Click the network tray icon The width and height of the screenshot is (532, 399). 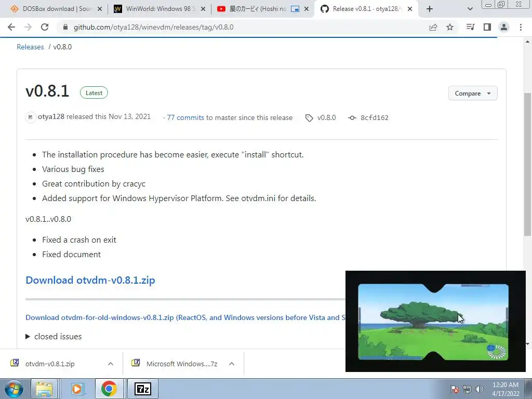click(467, 389)
